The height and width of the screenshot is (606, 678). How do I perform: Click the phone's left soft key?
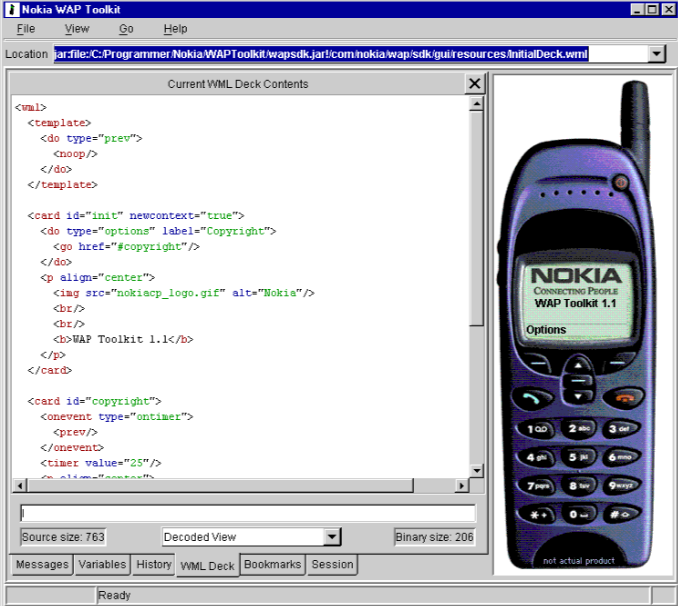[537, 362]
